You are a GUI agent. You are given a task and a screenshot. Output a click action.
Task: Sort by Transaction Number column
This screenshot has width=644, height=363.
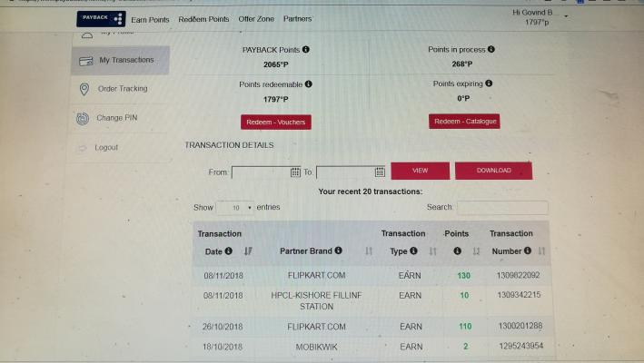click(541, 251)
